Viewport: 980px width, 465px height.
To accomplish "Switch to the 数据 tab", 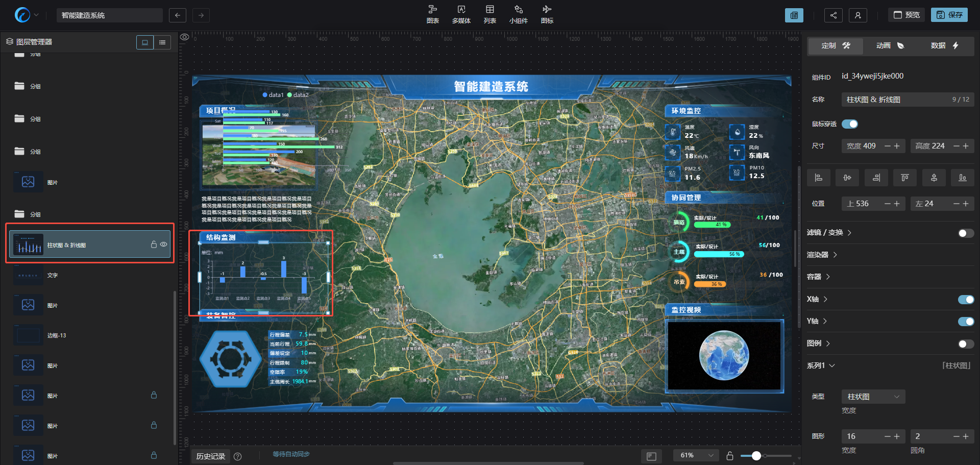I will point(944,46).
